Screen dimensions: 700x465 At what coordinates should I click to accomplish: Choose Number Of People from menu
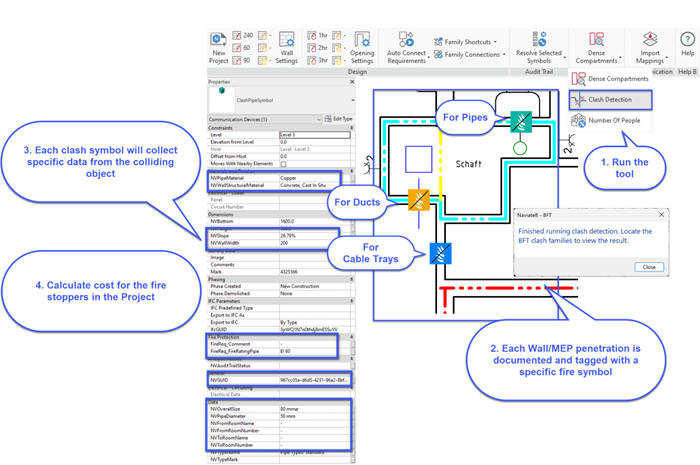pyautogui.click(x=610, y=120)
